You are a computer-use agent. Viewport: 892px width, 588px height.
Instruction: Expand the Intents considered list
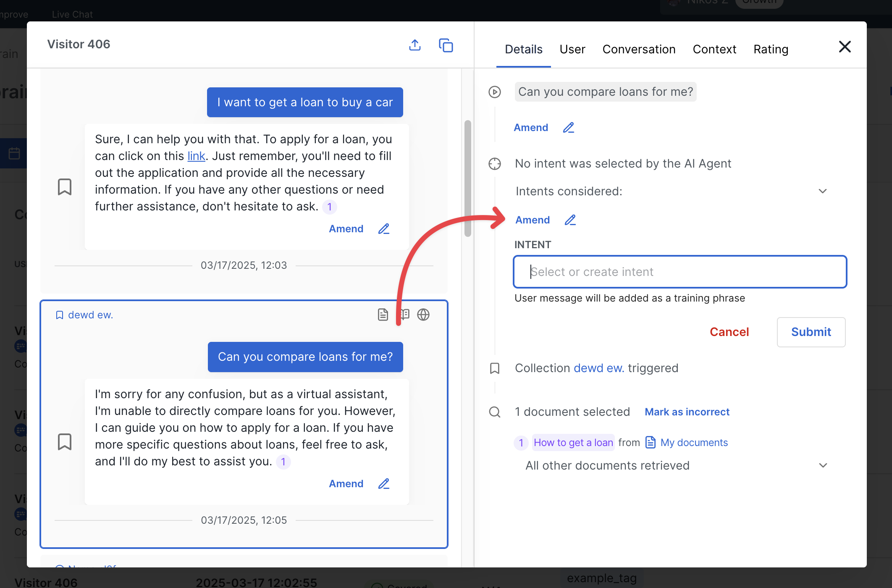click(x=822, y=192)
